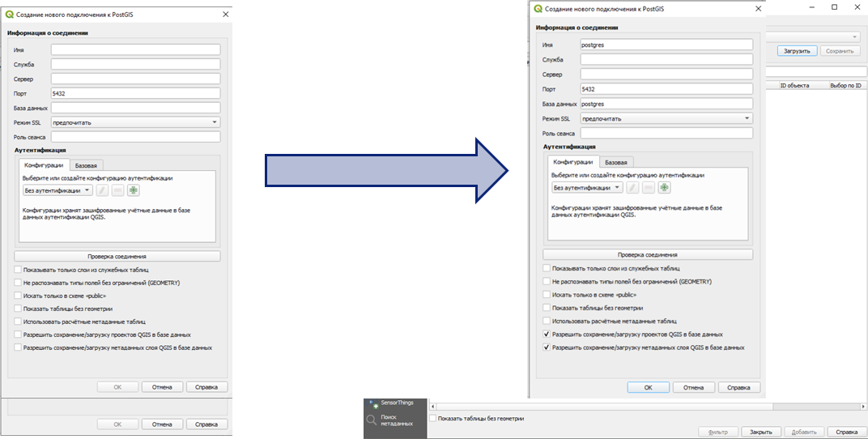Expand the «Без аутентификации» dropdown in postgres dialog
Screen dimensions: 868x439
(x=587, y=188)
